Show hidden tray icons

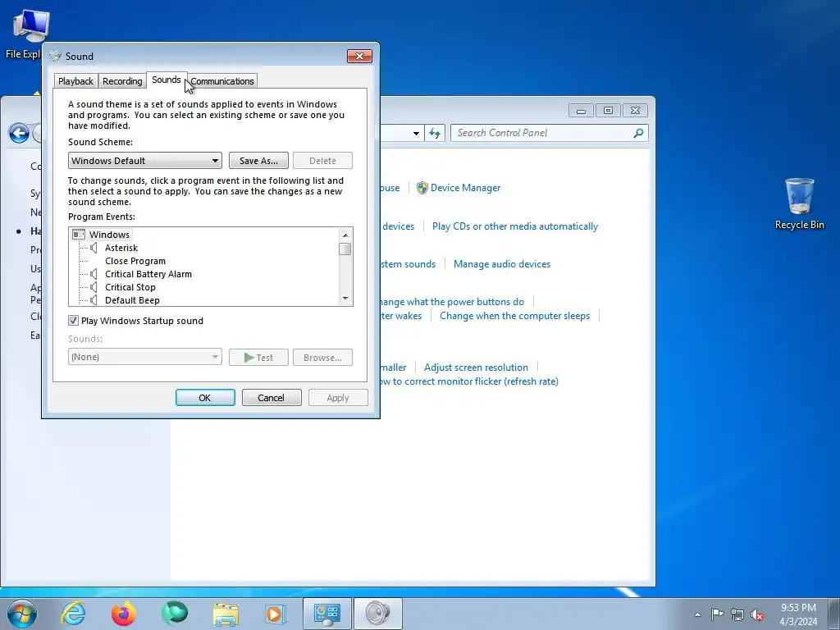pyautogui.click(x=697, y=614)
